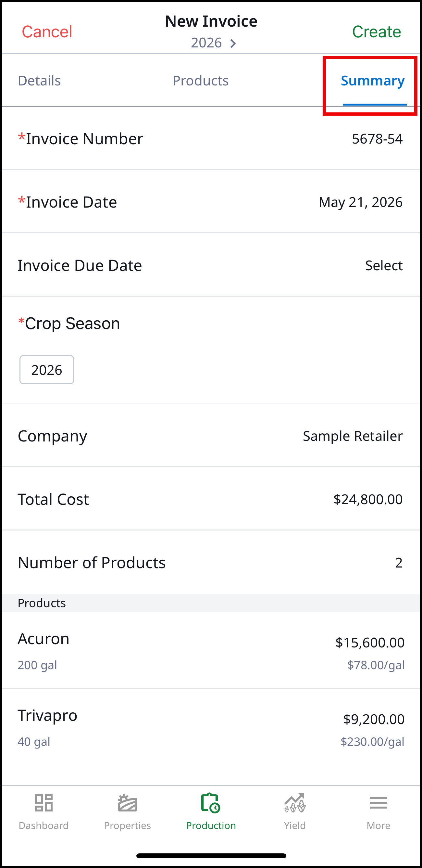Change the Invoice Date May 21, 2026

(x=360, y=202)
